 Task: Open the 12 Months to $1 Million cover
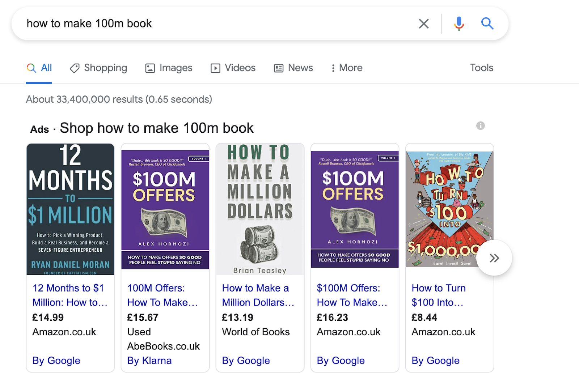point(71,209)
